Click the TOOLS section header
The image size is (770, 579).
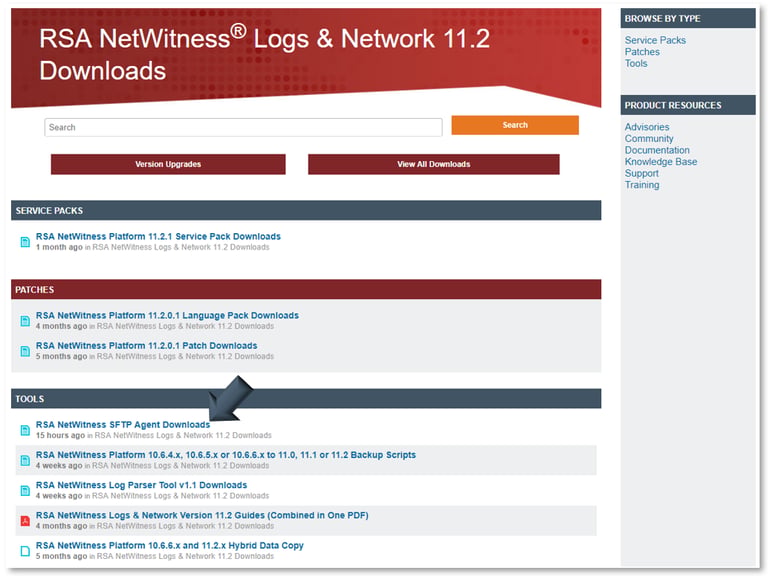click(306, 399)
